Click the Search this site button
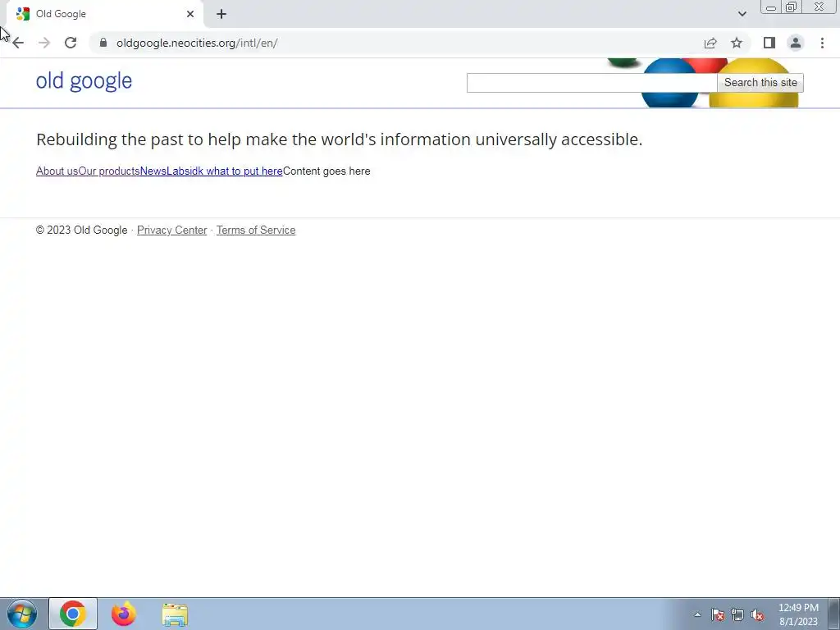The width and height of the screenshot is (840, 630). (760, 83)
